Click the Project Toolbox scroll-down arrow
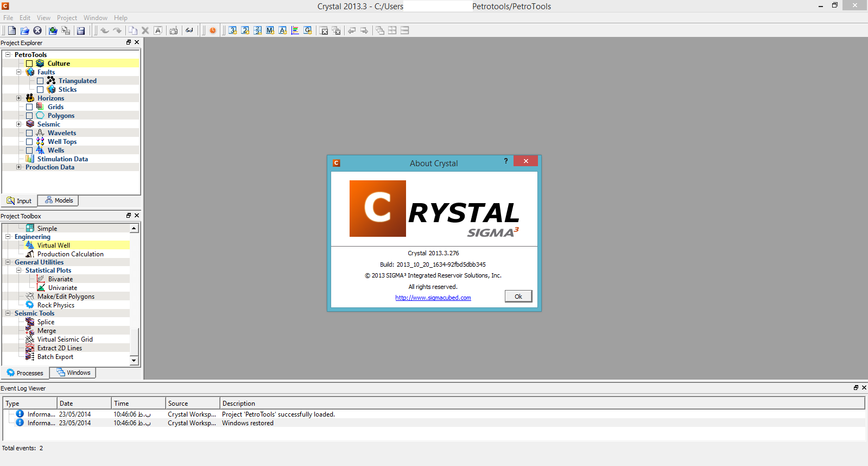868x466 pixels. [134, 360]
